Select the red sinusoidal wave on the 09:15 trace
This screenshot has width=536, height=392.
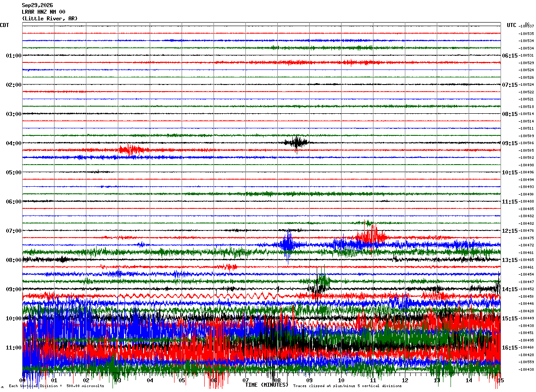[x=195, y=296]
